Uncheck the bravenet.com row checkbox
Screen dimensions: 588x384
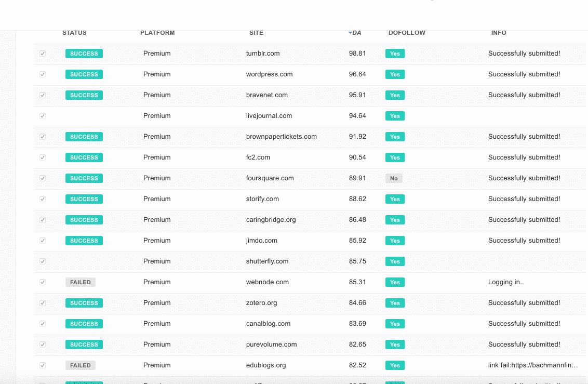(x=43, y=95)
